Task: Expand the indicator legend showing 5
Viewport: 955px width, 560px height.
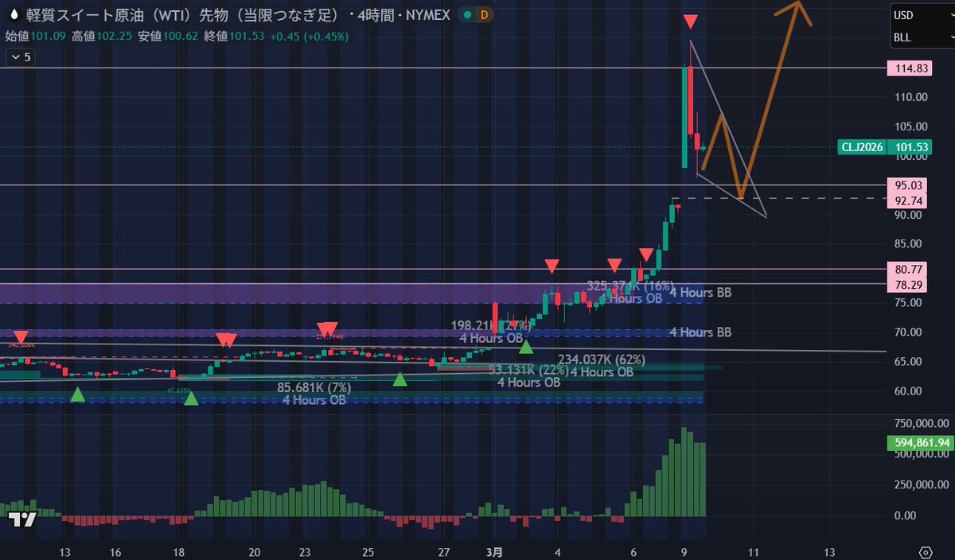Action: 19,57
